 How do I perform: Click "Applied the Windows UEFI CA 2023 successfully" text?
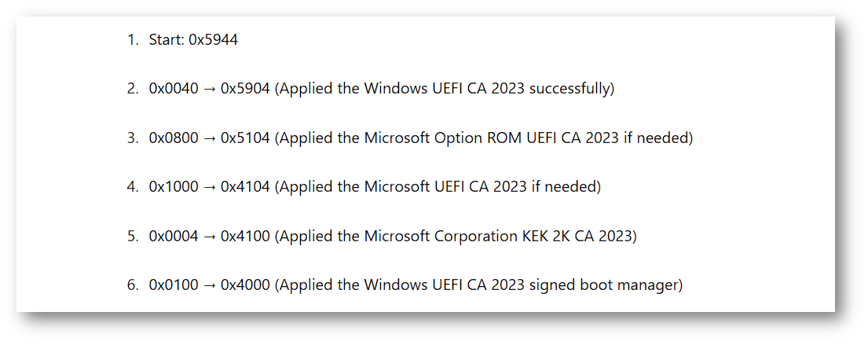click(444, 89)
